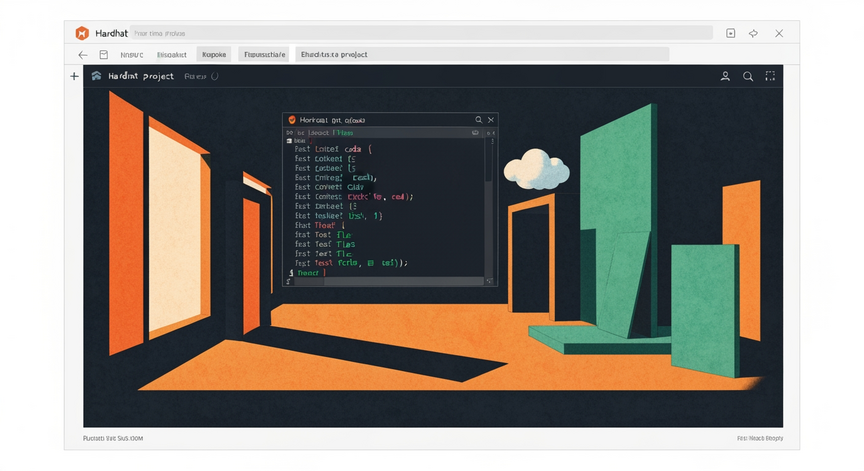Select the tab directly left of Kopoke
Screen dimensions: 864x471
coord(171,55)
